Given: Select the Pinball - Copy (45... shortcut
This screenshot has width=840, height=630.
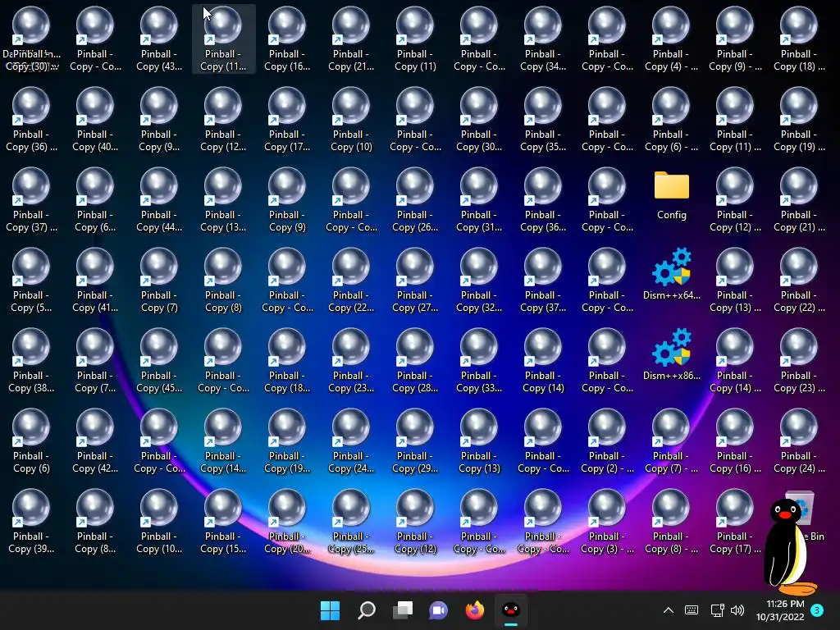Looking at the screenshot, I should click(158, 362).
